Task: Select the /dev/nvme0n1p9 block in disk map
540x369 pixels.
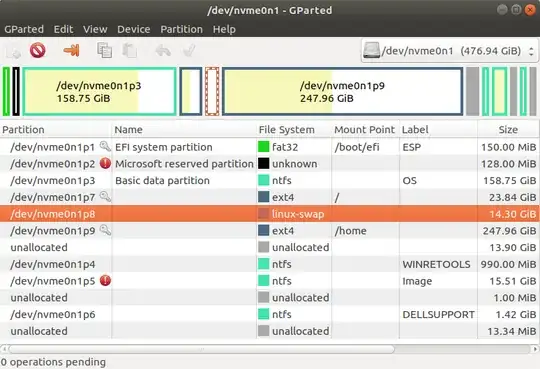Action: coord(342,91)
